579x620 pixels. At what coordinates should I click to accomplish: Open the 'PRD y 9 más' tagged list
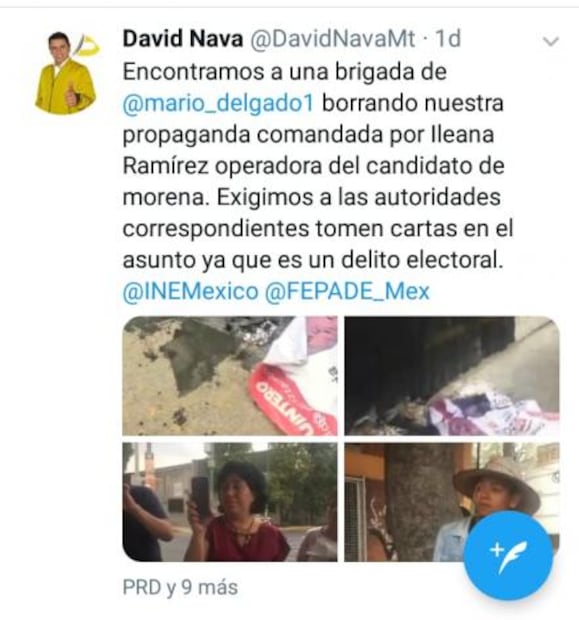click(180, 587)
